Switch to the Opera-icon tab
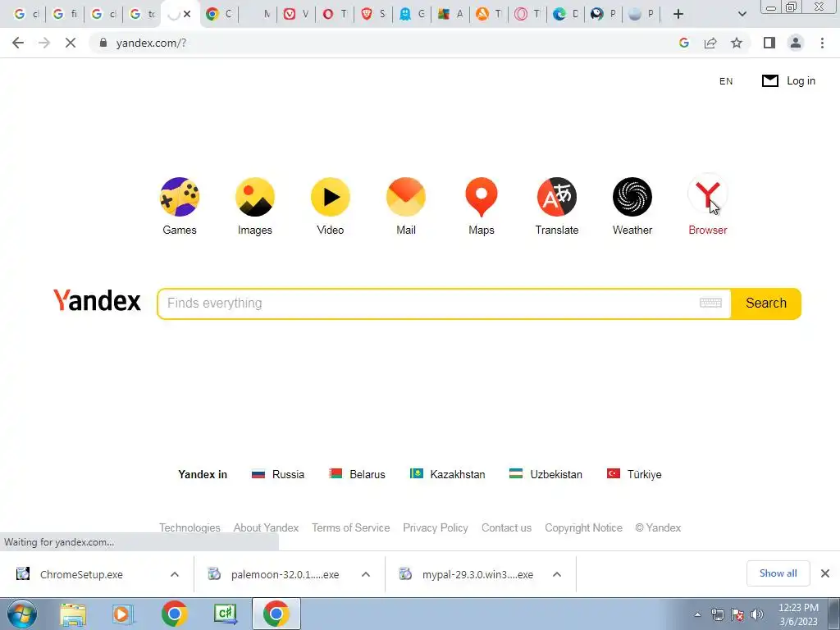 click(x=335, y=14)
